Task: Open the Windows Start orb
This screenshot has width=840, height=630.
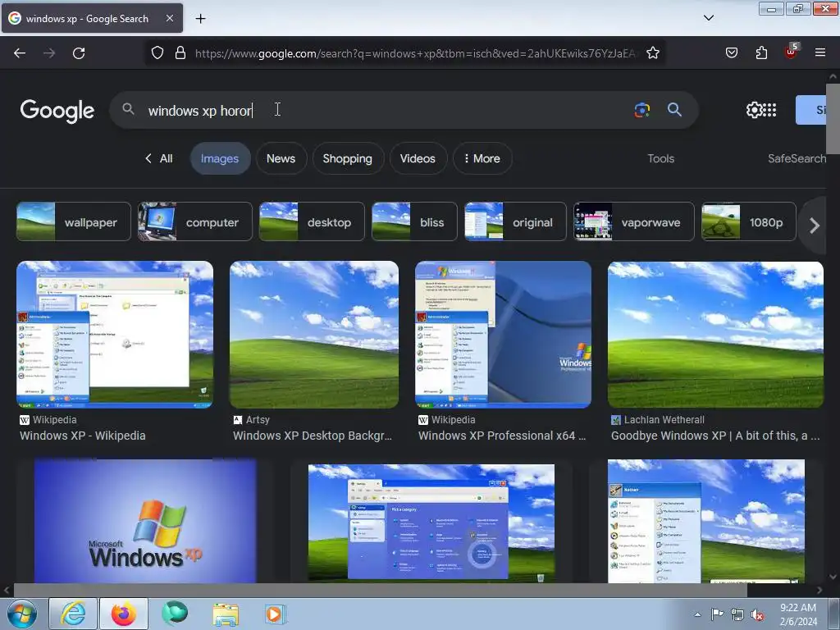Action: [21, 614]
